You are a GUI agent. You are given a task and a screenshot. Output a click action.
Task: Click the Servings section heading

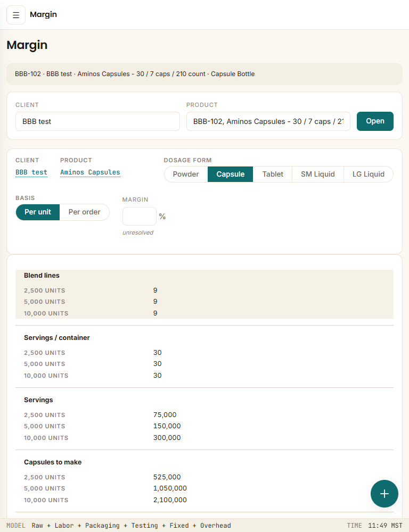38,400
